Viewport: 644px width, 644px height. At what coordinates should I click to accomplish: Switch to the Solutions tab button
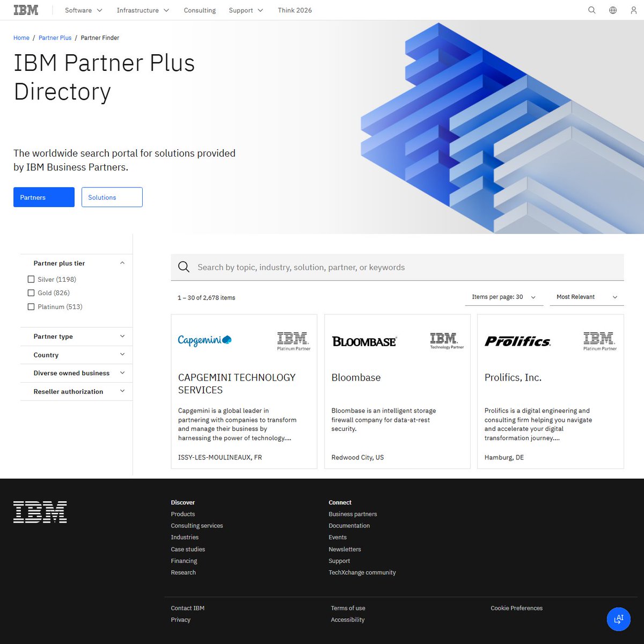112,197
